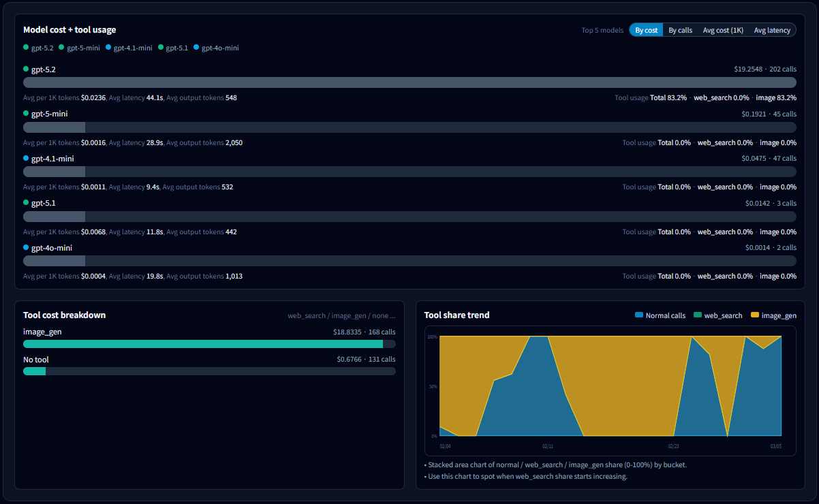The height and width of the screenshot is (504, 819).
Task: Click the Top 5 models label
Action: (x=602, y=29)
